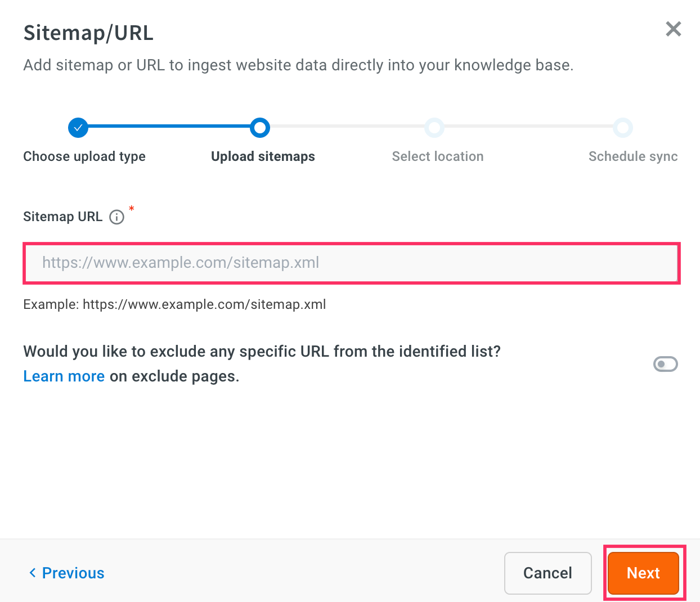Click the left chevron beside Previous

click(x=33, y=573)
